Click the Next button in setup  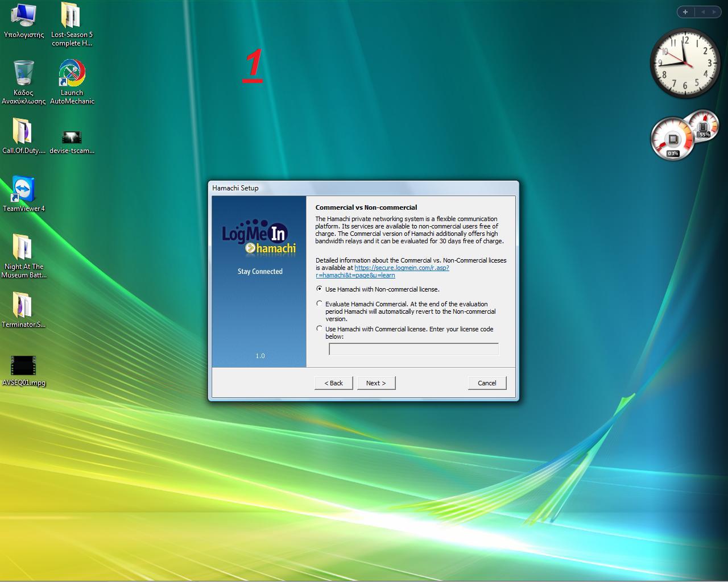pos(376,383)
